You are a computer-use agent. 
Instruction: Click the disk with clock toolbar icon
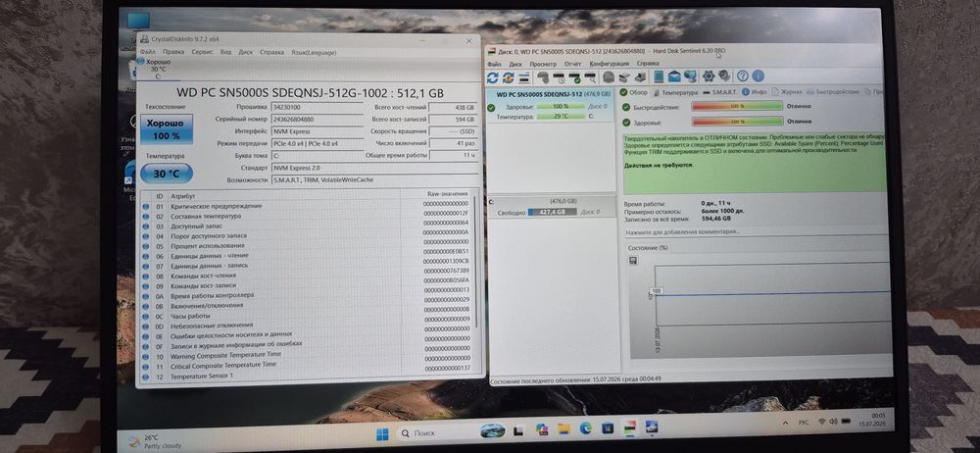[559, 76]
